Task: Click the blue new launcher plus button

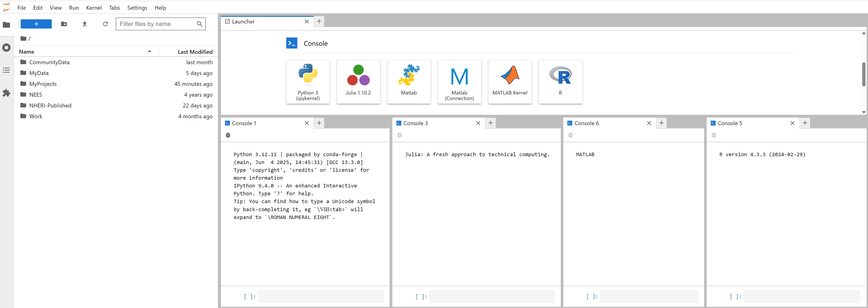Action: tap(36, 24)
